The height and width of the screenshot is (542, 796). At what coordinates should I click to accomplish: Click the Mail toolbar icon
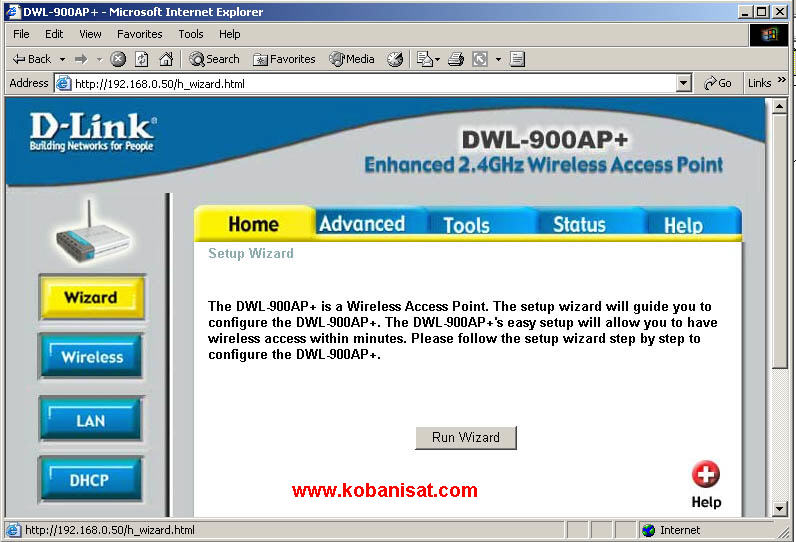click(x=427, y=59)
